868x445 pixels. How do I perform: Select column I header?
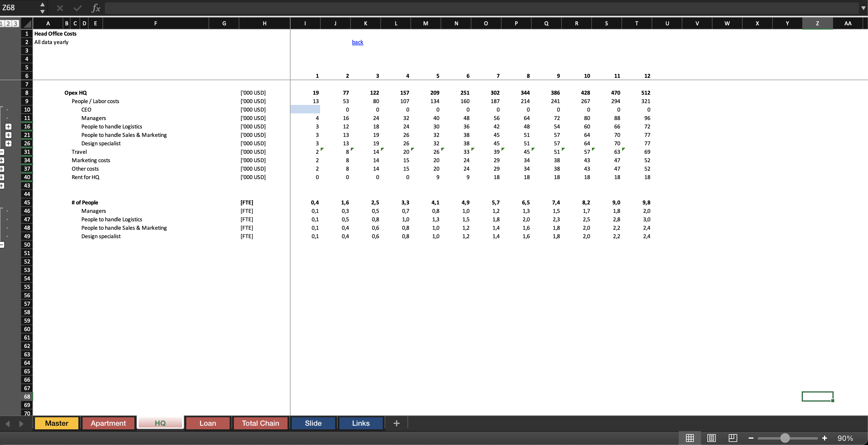click(x=305, y=23)
